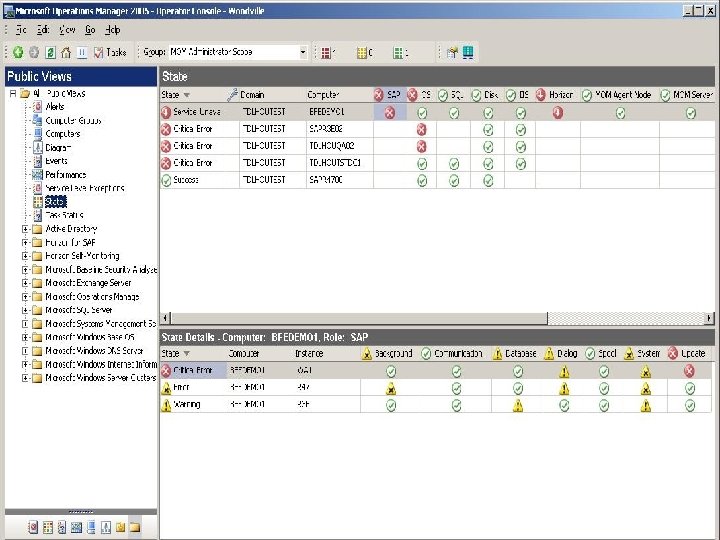Screen dimensions: 720x540
Task: Click red Horizon state icon for BFEDEMO1
Action: (x=557, y=112)
